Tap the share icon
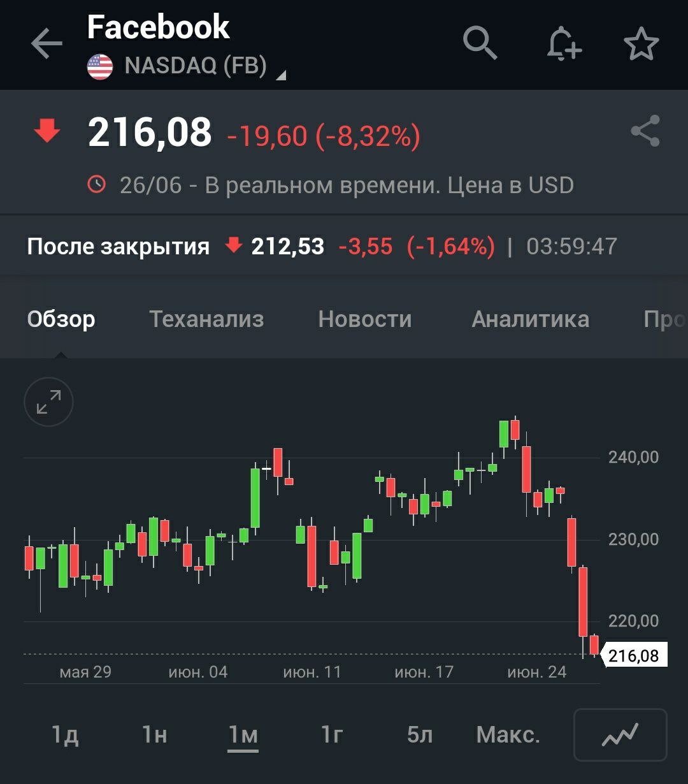Image resolution: width=688 pixels, height=784 pixels. pyautogui.click(x=645, y=131)
